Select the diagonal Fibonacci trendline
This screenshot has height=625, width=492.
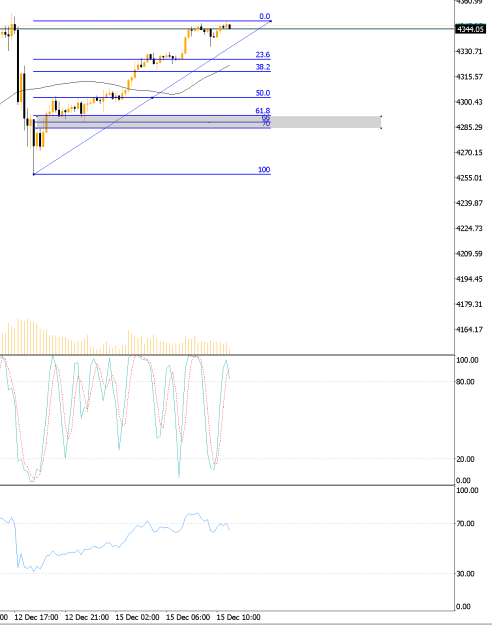152,98
